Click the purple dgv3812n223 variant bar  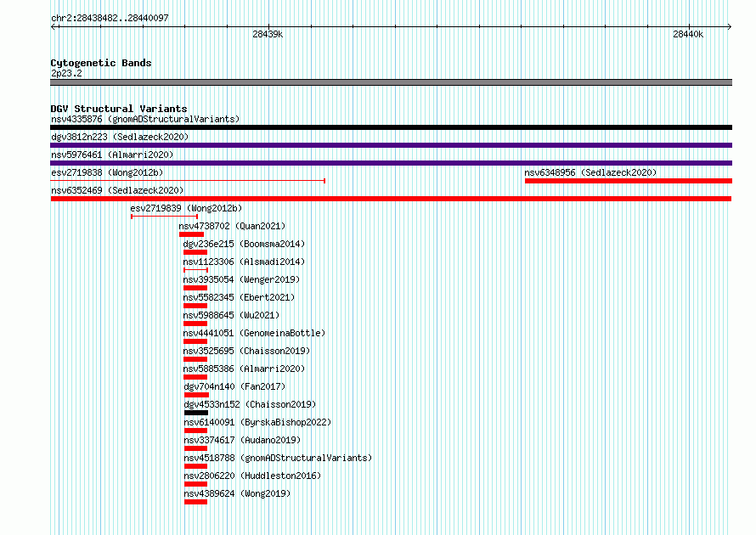coord(391,145)
